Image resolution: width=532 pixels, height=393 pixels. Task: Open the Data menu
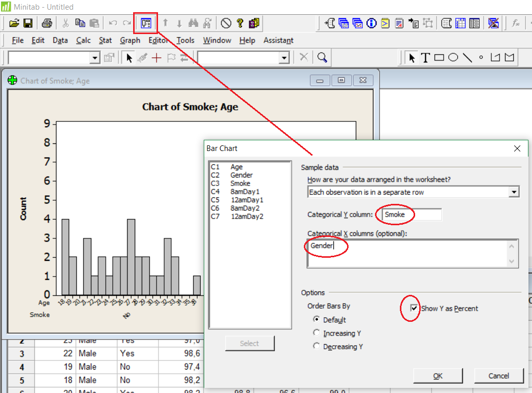click(60, 40)
